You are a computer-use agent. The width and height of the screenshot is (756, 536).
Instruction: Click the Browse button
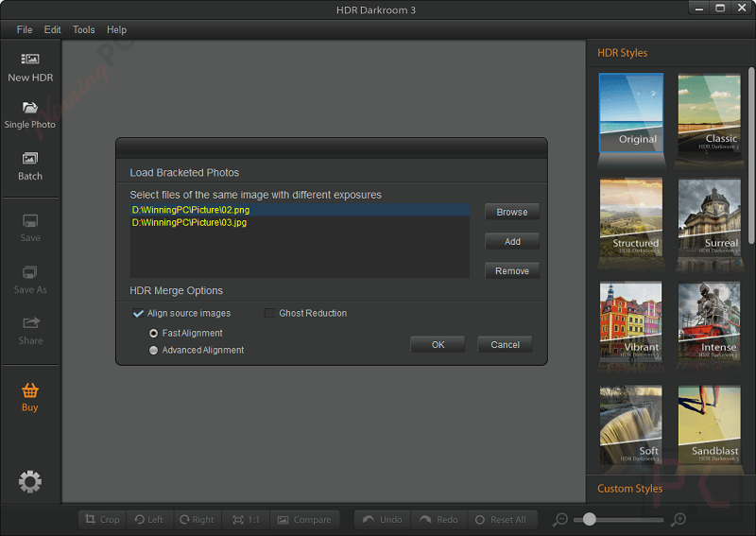(x=512, y=213)
